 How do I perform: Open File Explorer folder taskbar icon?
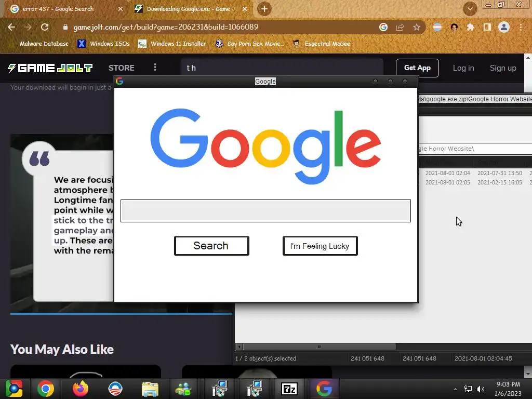pos(150,389)
